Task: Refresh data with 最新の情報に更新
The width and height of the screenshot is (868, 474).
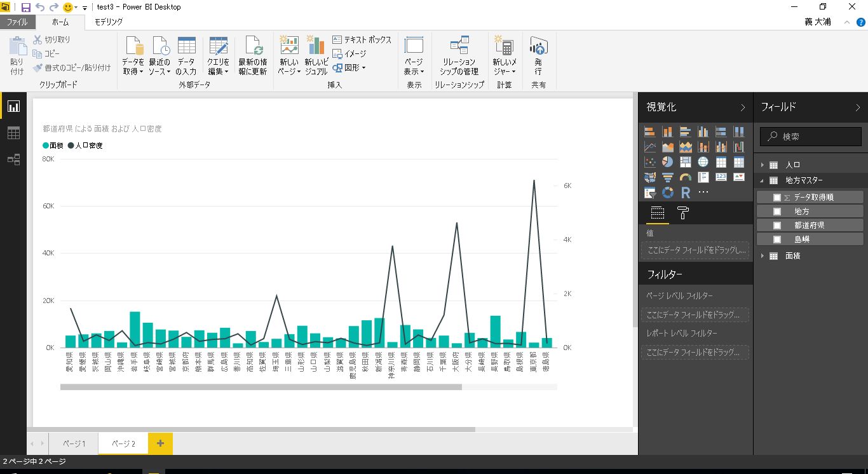Action: pyautogui.click(x=253, y=55)
